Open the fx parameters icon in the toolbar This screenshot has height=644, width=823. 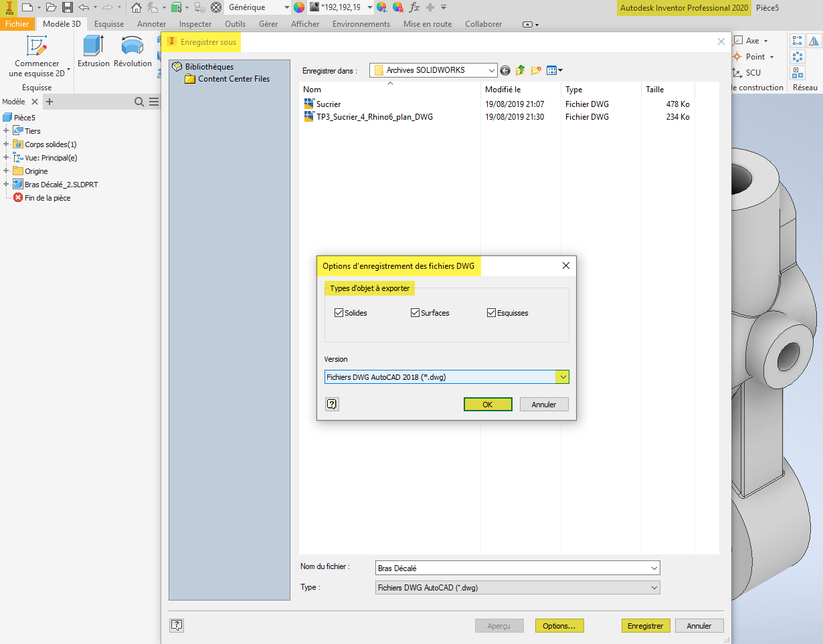click(413, 7)
